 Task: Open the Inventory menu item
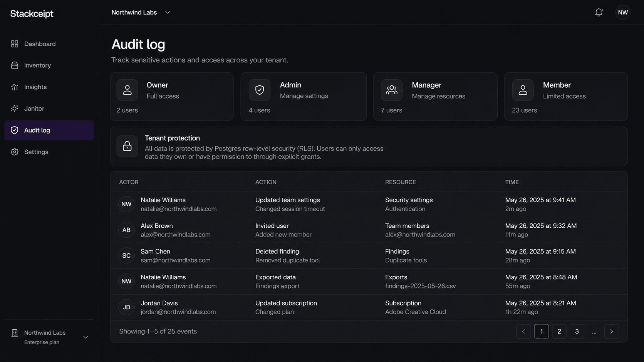[49, 65]
